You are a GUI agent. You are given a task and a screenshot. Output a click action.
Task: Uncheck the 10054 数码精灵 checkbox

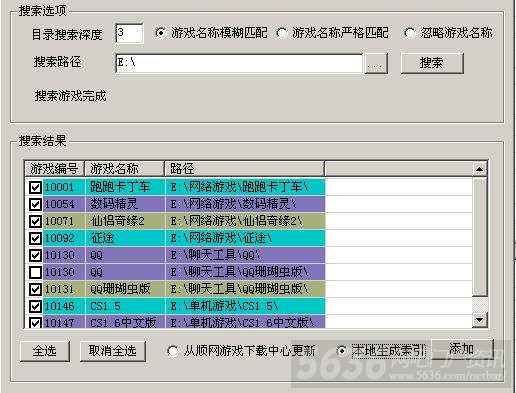tap(35, 204)
